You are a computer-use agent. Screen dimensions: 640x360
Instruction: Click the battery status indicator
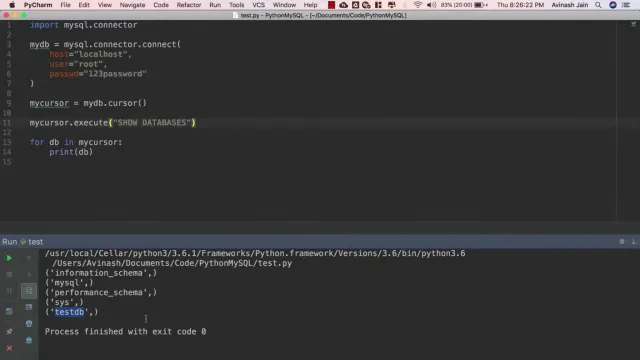[x=464, y=5]
